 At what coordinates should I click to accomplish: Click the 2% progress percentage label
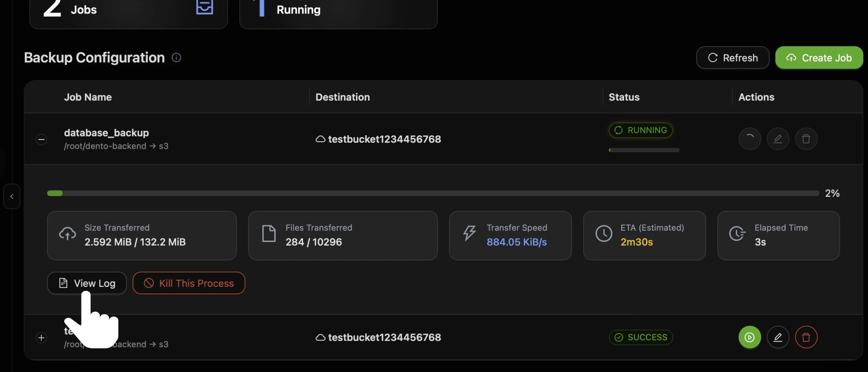point(832,193)
